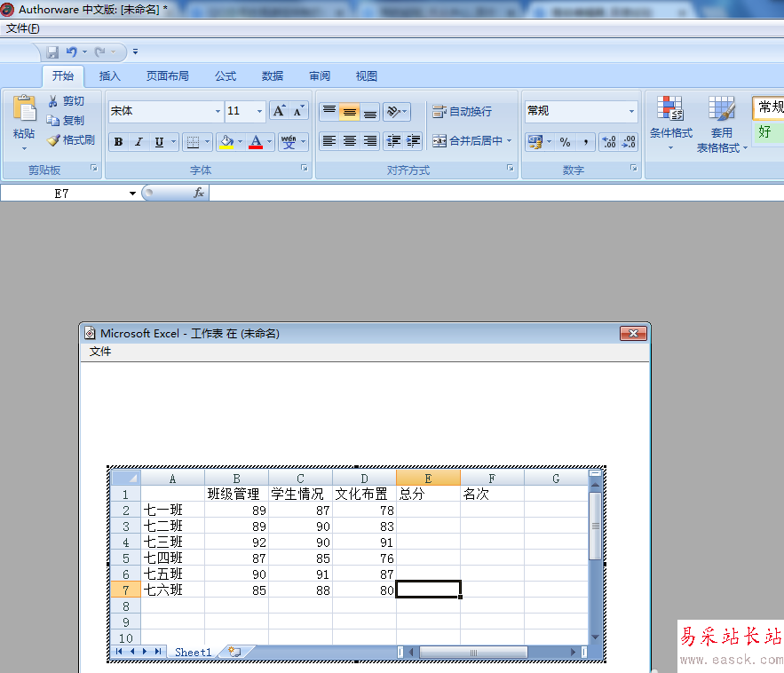Apply red font color A
Image resolution: width=784 pixels, height=673 pixels.
point(256,142)
